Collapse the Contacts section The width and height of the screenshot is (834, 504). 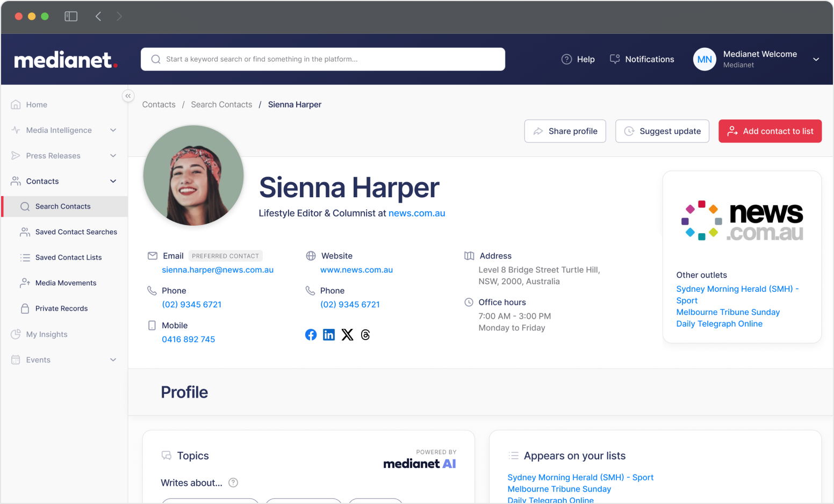click(113, 181)
